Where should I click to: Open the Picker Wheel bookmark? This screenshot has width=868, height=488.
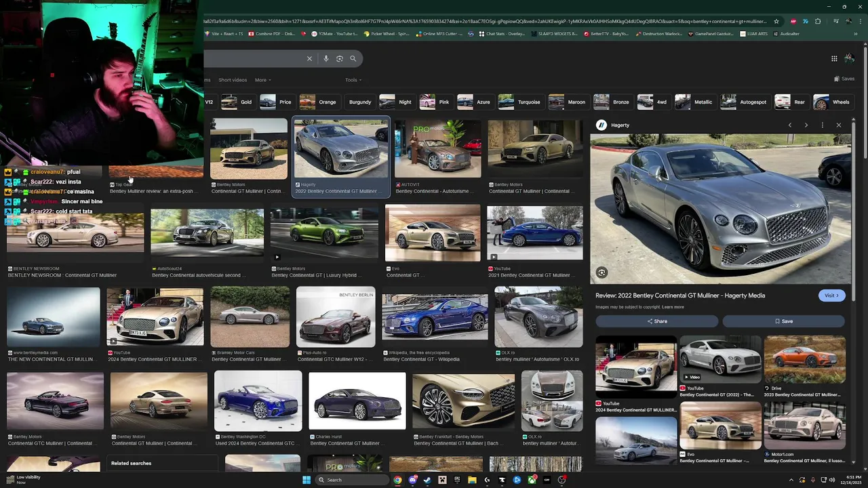387,34
